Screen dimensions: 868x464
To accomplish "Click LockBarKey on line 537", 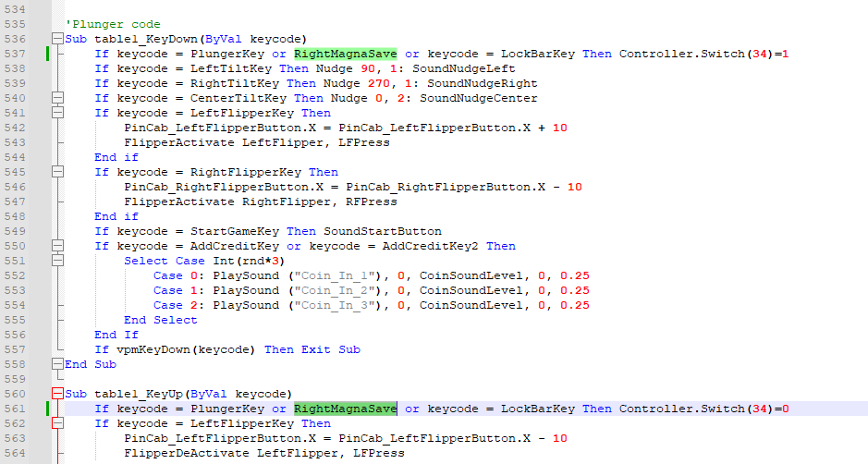I will [537, 54].
